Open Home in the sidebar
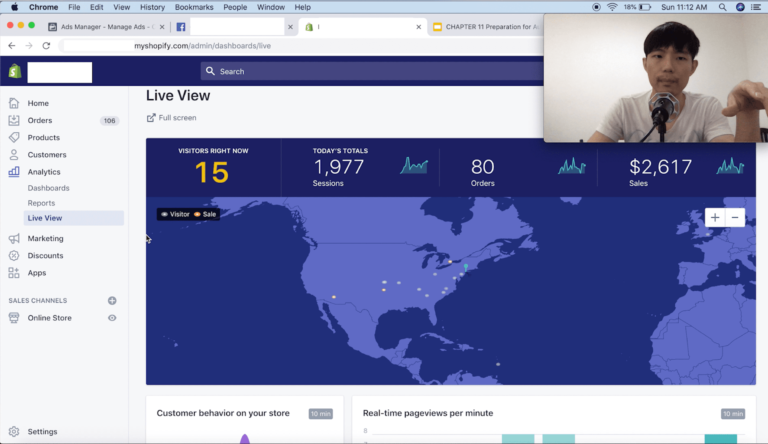 (38, 103)
